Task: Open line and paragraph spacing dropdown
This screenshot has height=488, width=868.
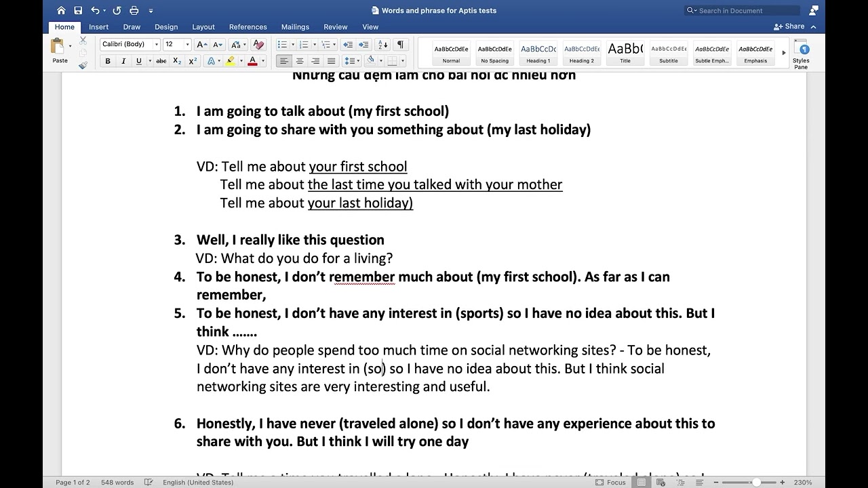Action: [351, 61]
